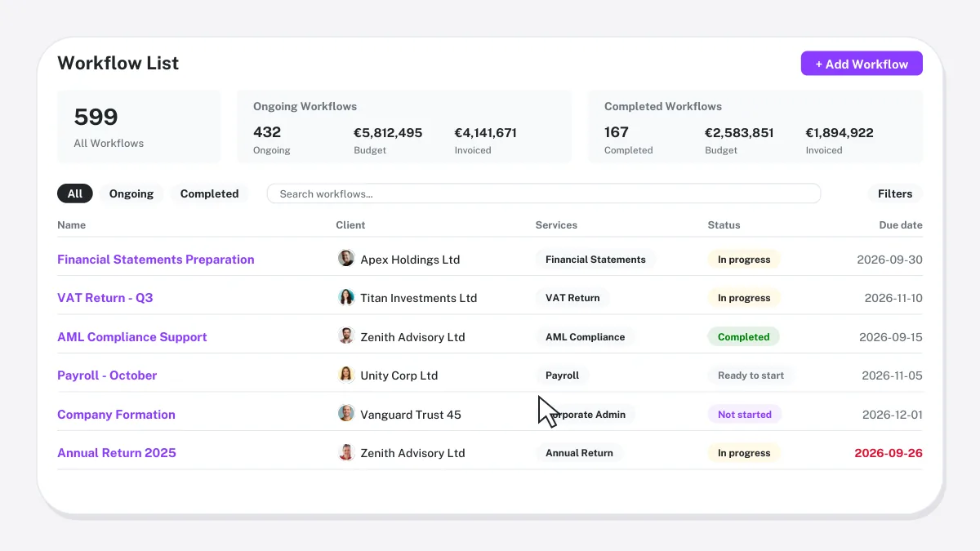Click the Annual Return service tag

click(x=579, y=453)
